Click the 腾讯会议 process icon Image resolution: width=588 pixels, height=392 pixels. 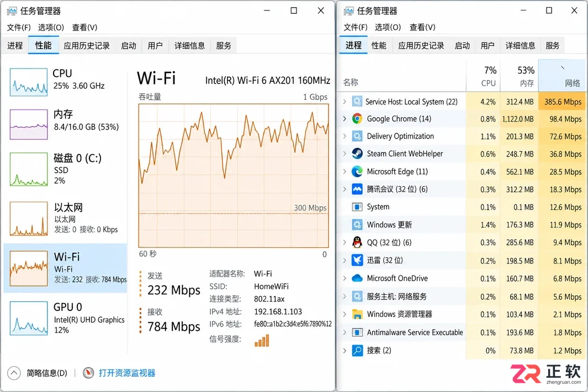click(x=357, y=189)
